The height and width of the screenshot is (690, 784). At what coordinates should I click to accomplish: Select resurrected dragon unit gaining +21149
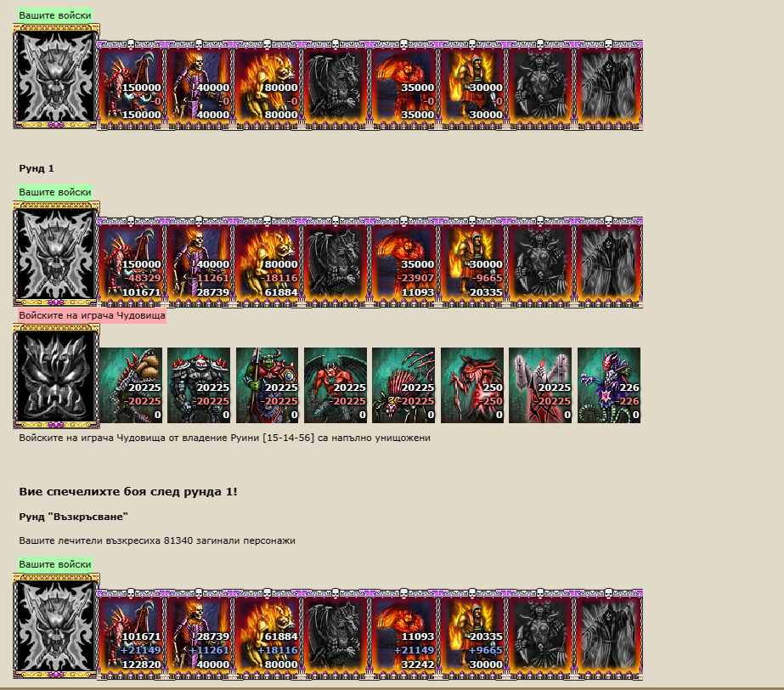(x=131, y=634)
